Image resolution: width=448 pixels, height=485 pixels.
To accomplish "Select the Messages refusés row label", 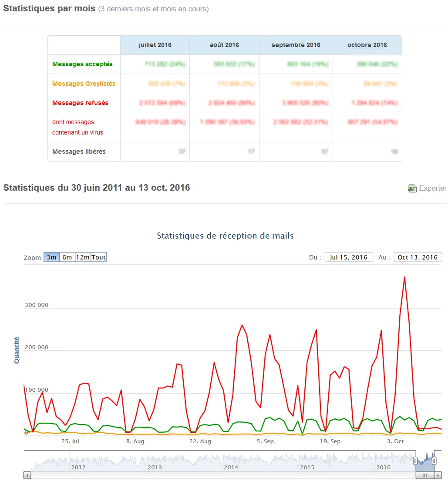I will (80, 103).
